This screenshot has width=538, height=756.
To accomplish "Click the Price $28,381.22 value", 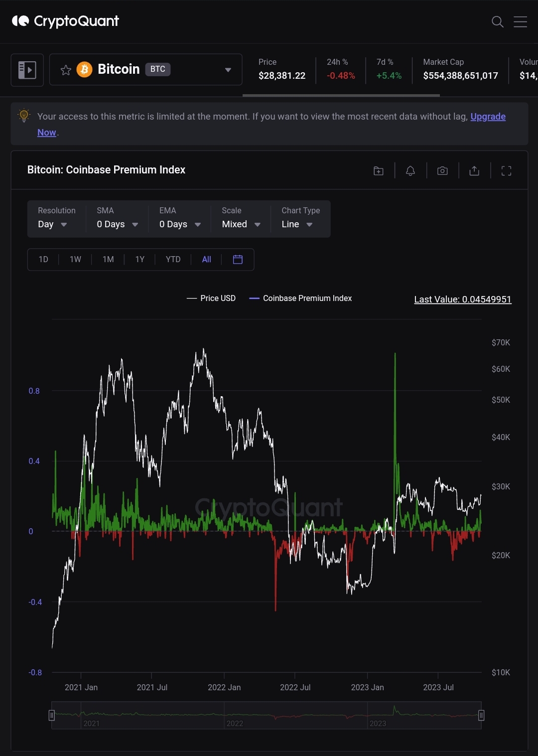I will (x=282, y=76).
